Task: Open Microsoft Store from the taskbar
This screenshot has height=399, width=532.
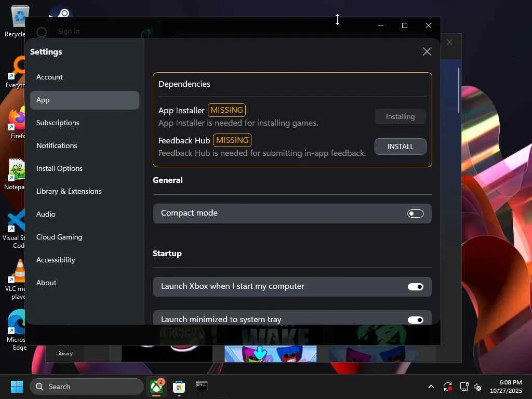Action: point(179,387)
